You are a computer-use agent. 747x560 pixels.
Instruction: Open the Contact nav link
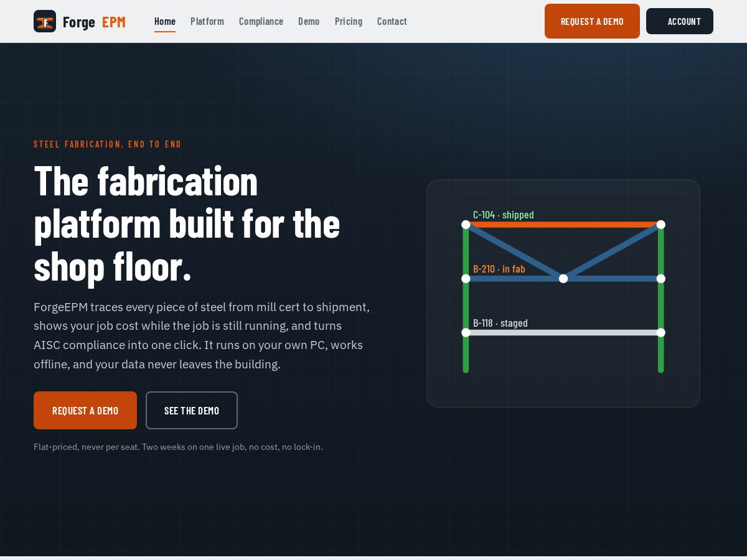pos(392,21)
